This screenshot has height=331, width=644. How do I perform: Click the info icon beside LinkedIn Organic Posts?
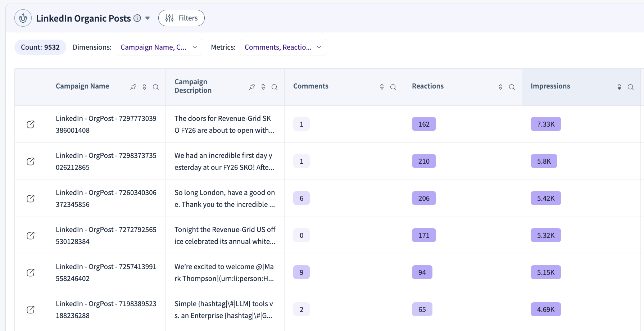click(137, 18)
